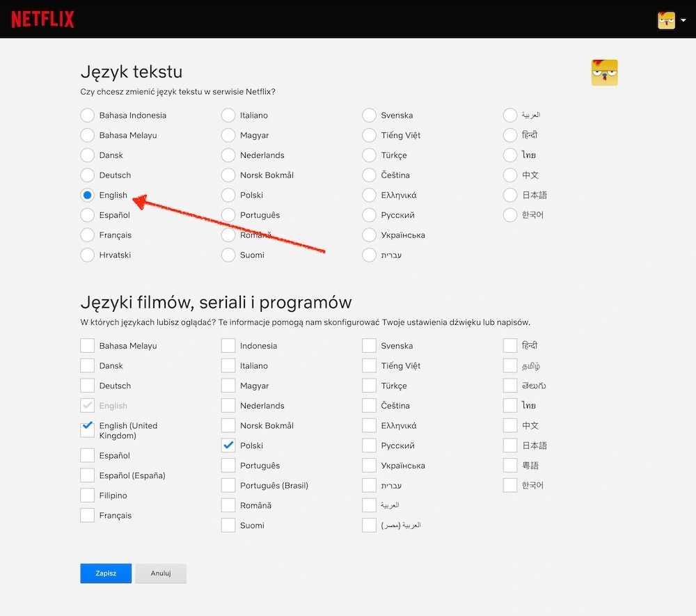Check Bahasa Melayu audio language checkbox
Viewport: 696px width, 616px height.
pyautogui.click(x=88, y=345)
